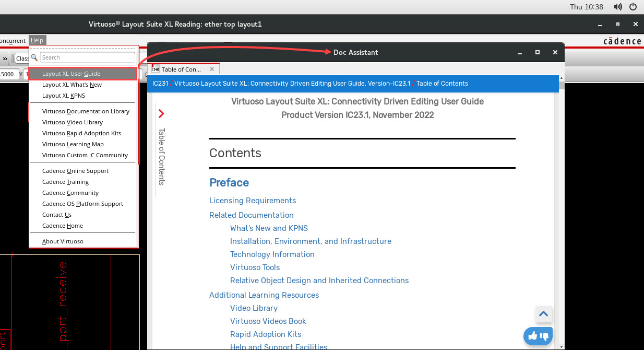Viewport: 644px width, 350px height.
Task: Open the Video Library contents link
Action: (x=254, y=308)
